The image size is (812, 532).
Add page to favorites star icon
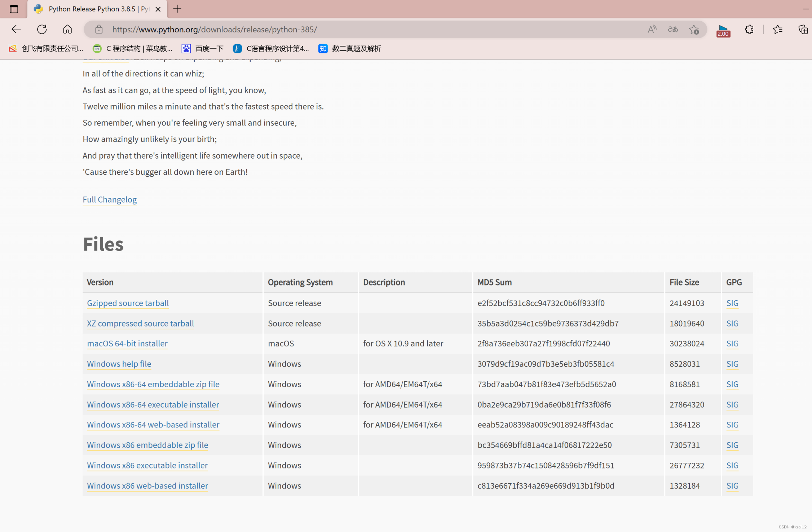click(694, 29)
